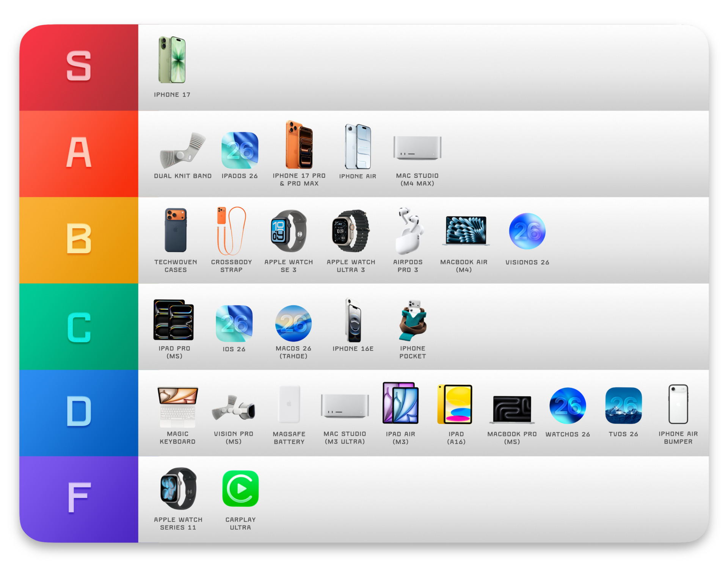Click the "IPHONE 16E" caption

tap(353, 349)
